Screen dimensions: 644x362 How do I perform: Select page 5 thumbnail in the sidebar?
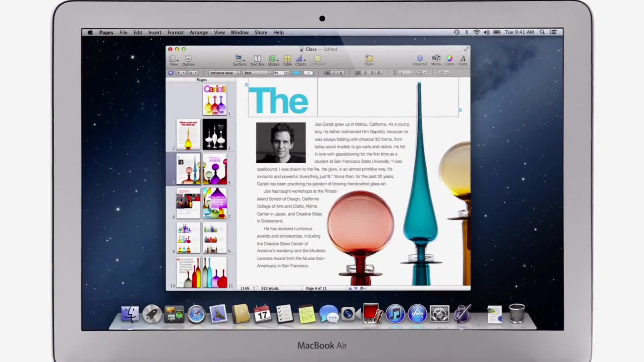[215, 169]
